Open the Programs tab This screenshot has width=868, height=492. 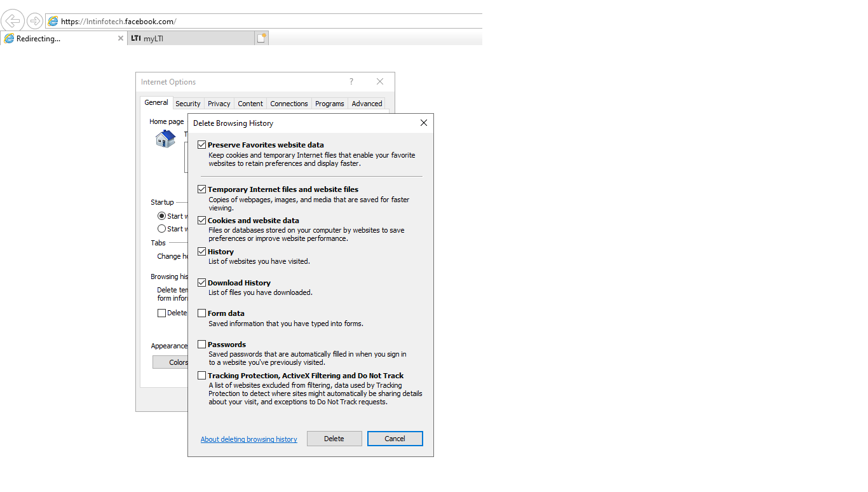[330, 104]
